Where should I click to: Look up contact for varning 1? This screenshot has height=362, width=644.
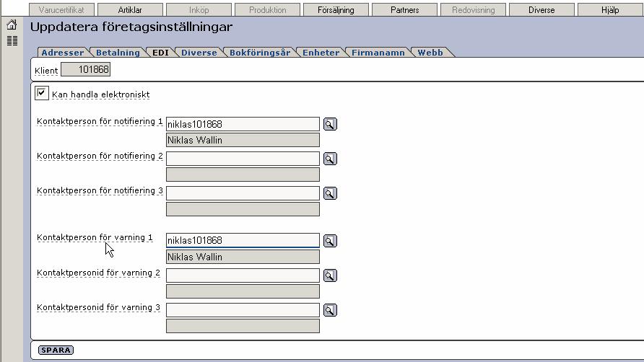(330, 241)
